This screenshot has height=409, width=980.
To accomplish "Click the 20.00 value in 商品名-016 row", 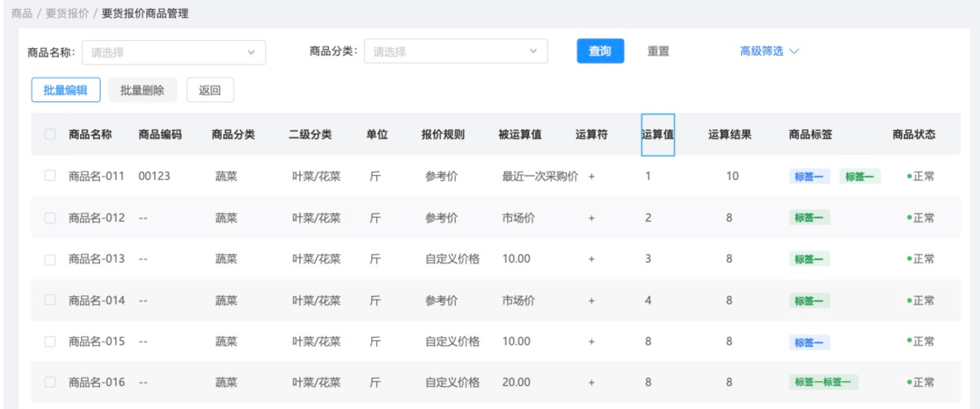I will (516, 382).
